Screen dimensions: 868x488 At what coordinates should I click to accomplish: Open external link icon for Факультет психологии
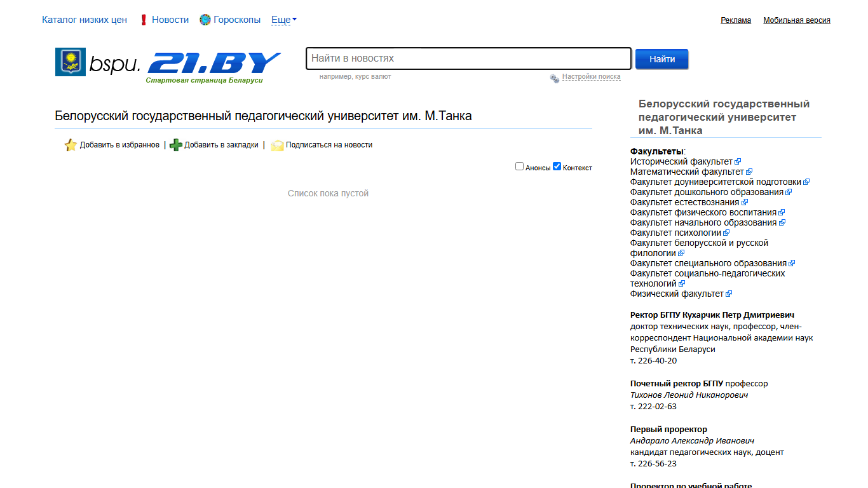pos(726,233)
